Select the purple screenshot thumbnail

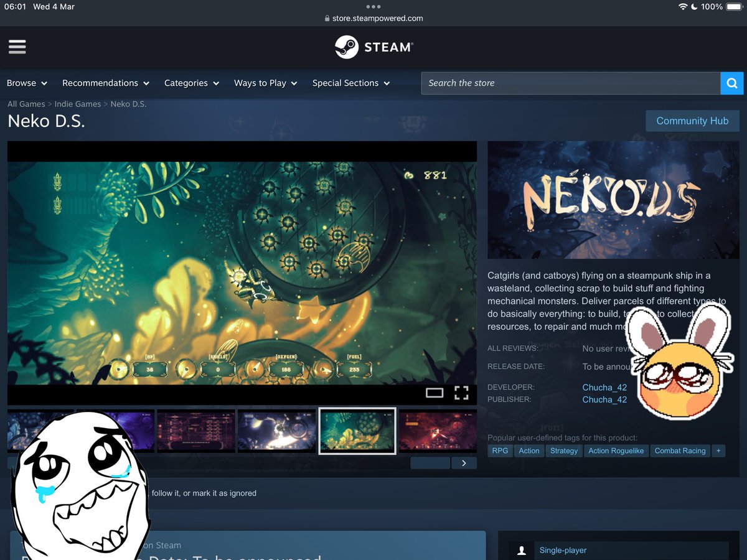[x=116, y=431]
